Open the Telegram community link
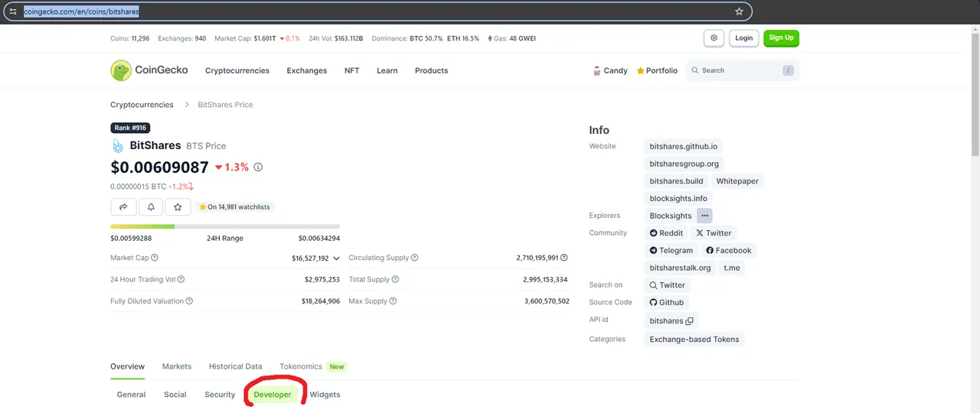The width and height of the screenshot is (980, 413). 671,250
